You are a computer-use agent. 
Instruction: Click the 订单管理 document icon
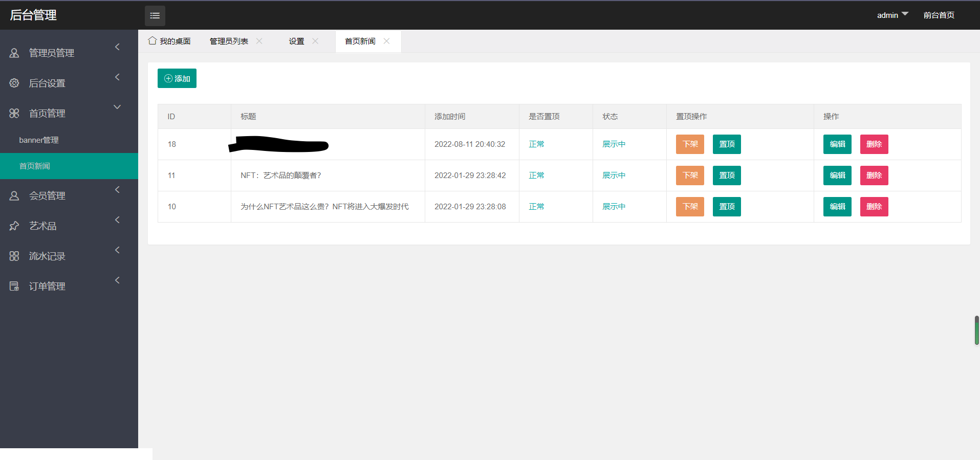click(14, 286)
